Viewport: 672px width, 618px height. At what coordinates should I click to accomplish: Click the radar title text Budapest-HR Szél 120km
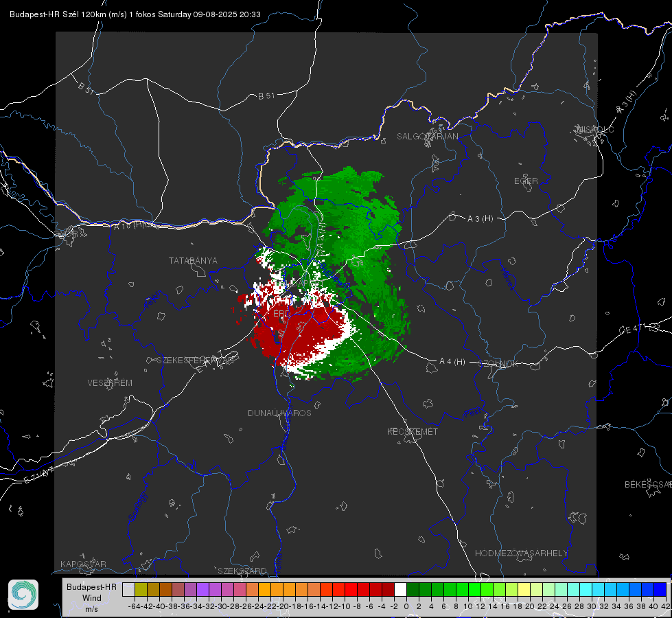click(58, 14)
